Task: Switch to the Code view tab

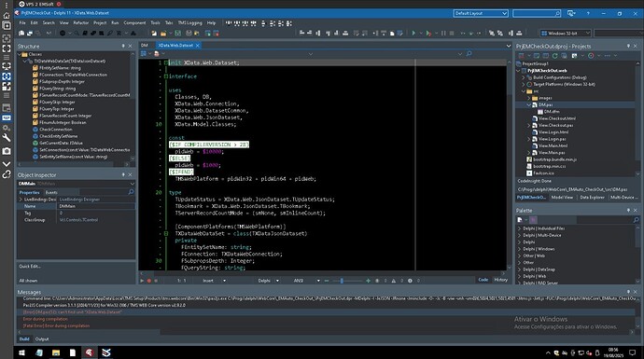Action: [x=483, y=280]
